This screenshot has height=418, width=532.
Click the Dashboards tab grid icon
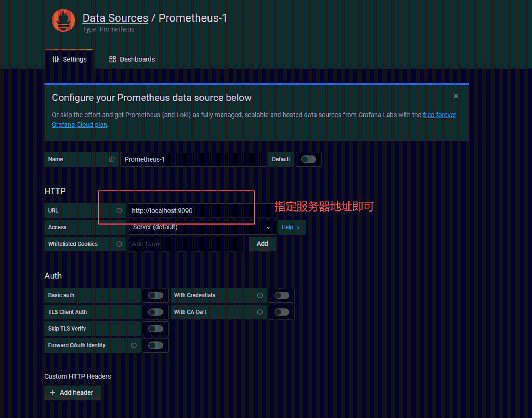[x=113, y=59]
